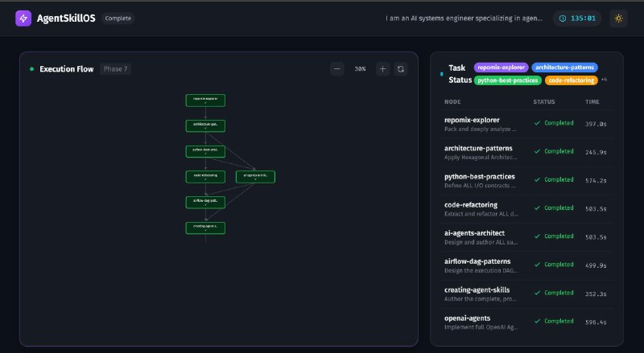Select the repomix-explorer node in the graph

[x=205, y=101]
